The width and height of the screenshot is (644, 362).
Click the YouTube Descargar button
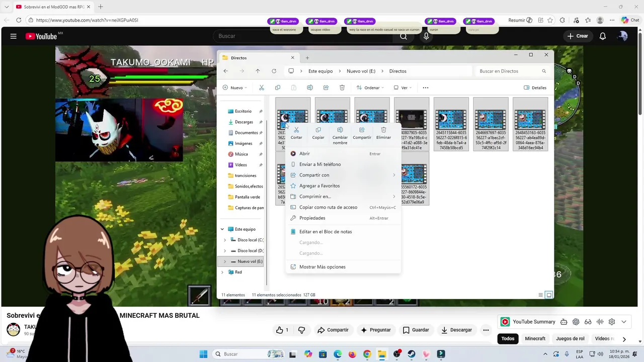pyautogui.click(x=457, y=330)
